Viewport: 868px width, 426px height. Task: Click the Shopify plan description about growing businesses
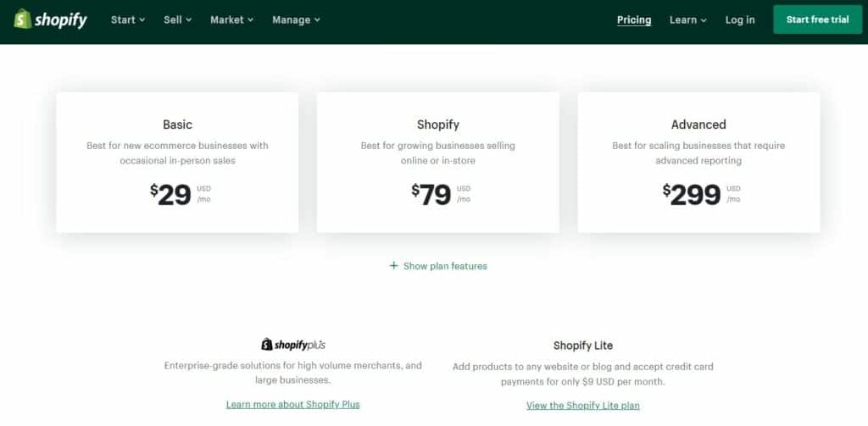click(x=438, y=153)
